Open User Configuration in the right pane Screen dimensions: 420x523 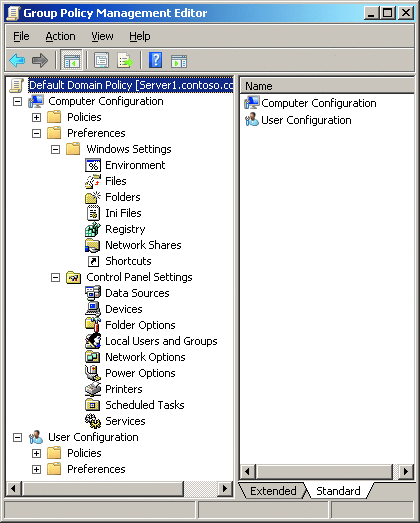(x=298, y=120)
